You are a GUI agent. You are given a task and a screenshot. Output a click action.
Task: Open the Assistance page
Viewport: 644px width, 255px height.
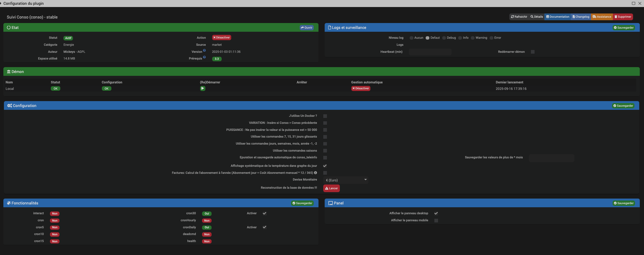click(x=602, y=17)
